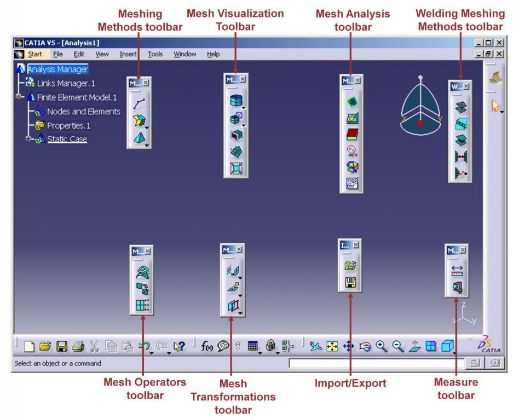Click fifth node interface icon in Welding toolbar
Screen dimensions: 519x420
tap(460, 173)
